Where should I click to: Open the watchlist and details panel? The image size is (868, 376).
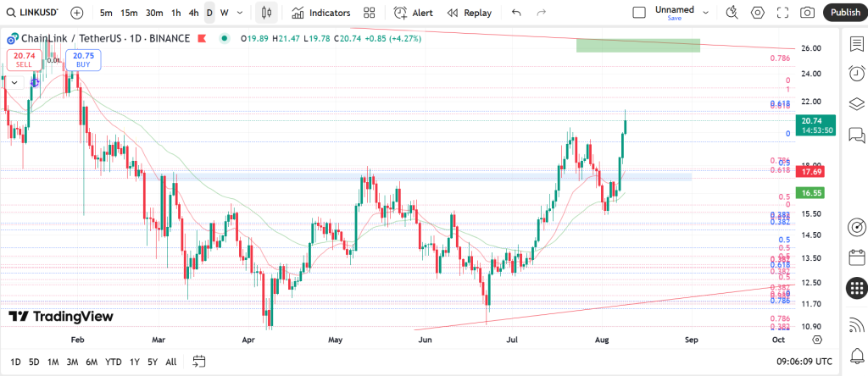[856, 43]
